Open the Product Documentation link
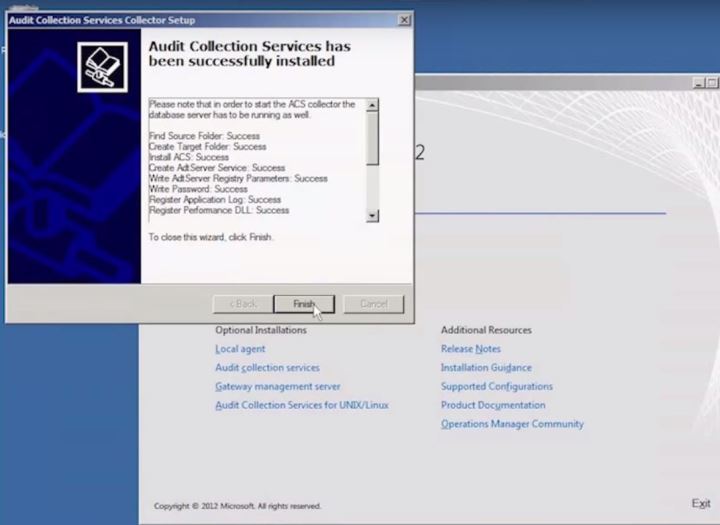The width and height of the screenshot is (720, 525). point(493,405)
